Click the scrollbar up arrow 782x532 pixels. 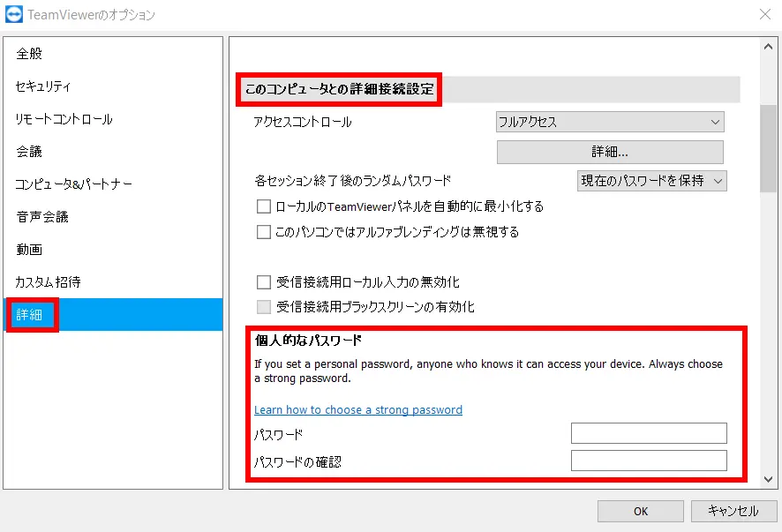tap(768, 47)
